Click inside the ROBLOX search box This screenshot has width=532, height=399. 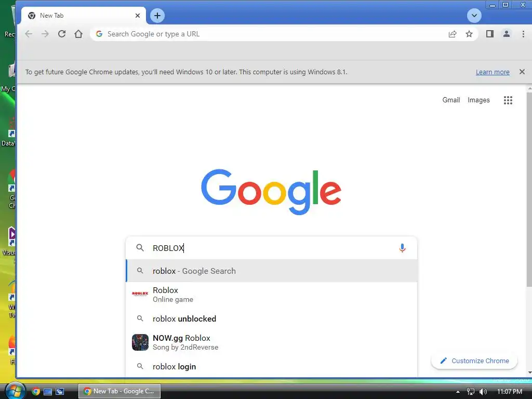[271, 248]
